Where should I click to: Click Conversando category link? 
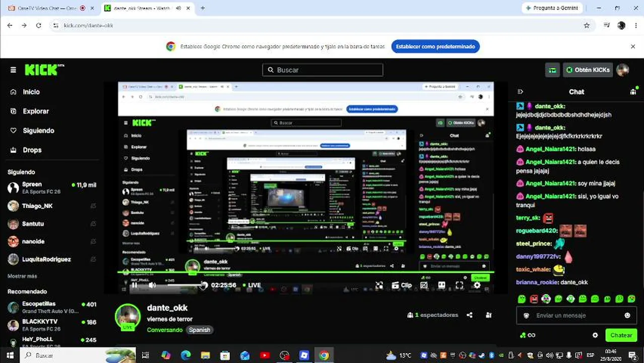pos(165,330)
